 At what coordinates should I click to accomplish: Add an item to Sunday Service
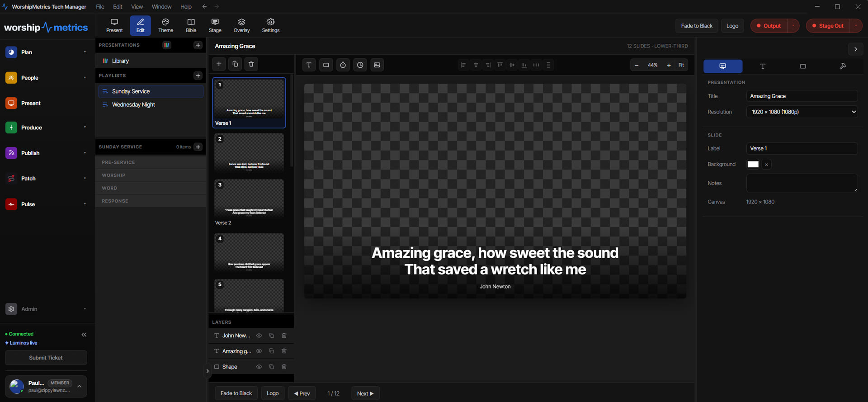[198, 147]
